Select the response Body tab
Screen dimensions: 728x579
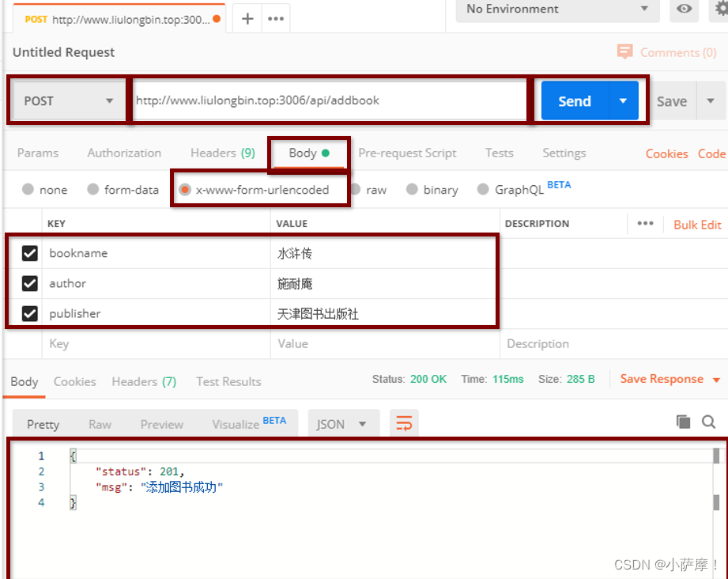[x=25, y=381]
